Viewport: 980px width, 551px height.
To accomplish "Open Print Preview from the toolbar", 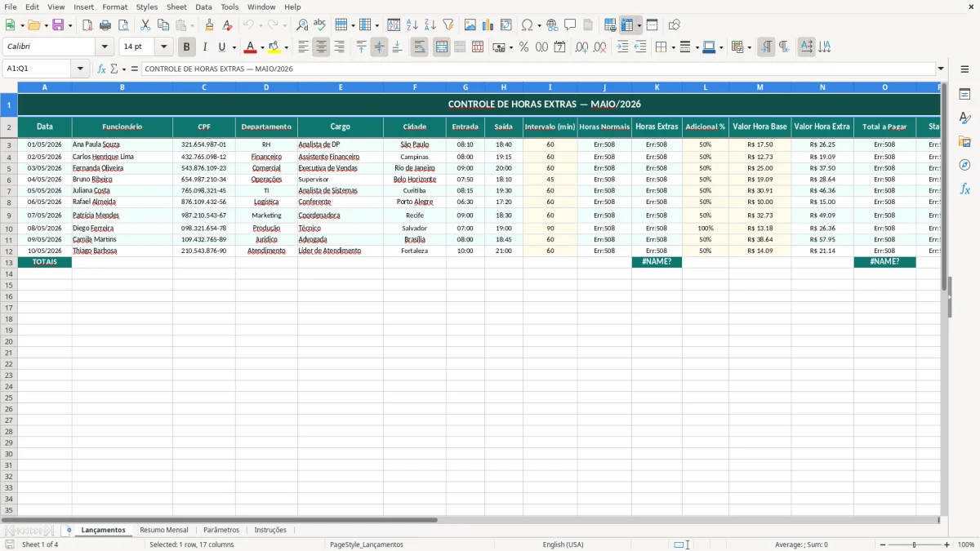I will click(123, 25).
